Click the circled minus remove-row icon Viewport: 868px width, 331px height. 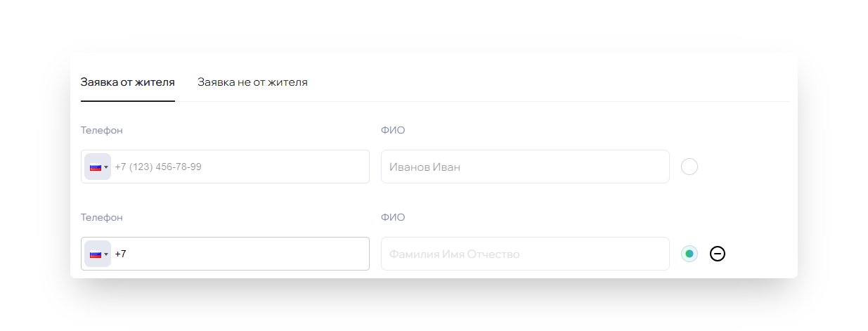click(x=717, y=254)
